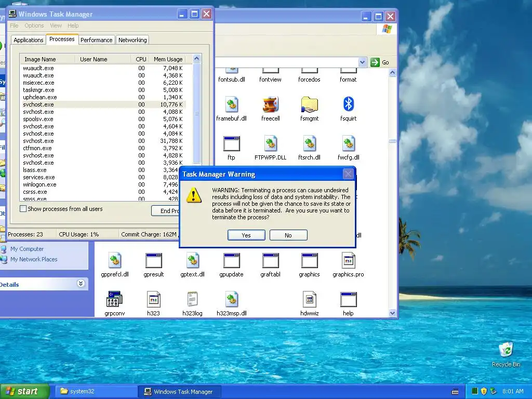532x399 pixels.
Task: Select the ctfmon.exe process row
Action: 104,148
